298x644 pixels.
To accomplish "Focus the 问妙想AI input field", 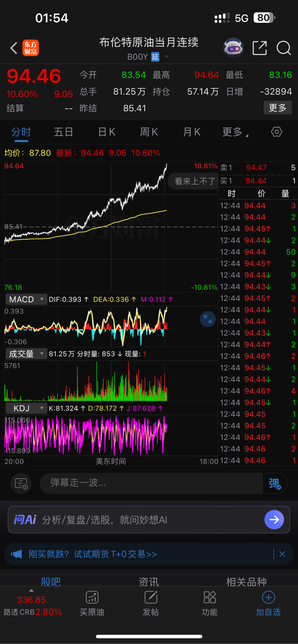I will tap(149, 520).
